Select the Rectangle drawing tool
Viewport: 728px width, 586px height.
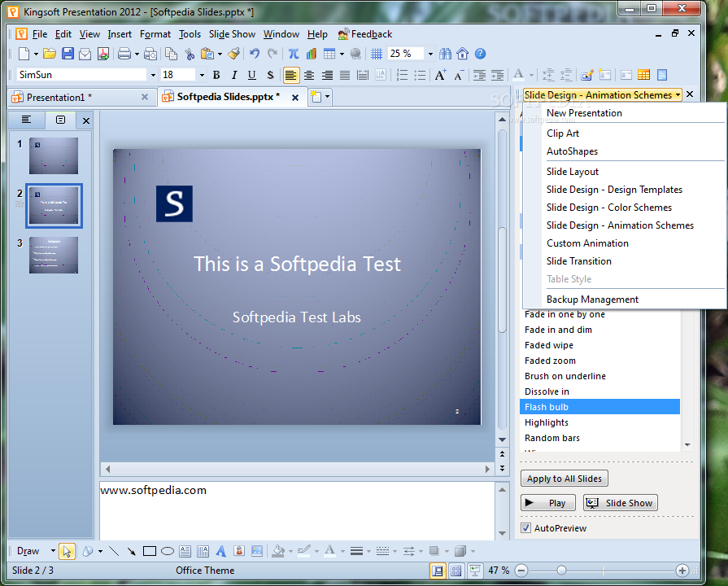pos(150,551)
